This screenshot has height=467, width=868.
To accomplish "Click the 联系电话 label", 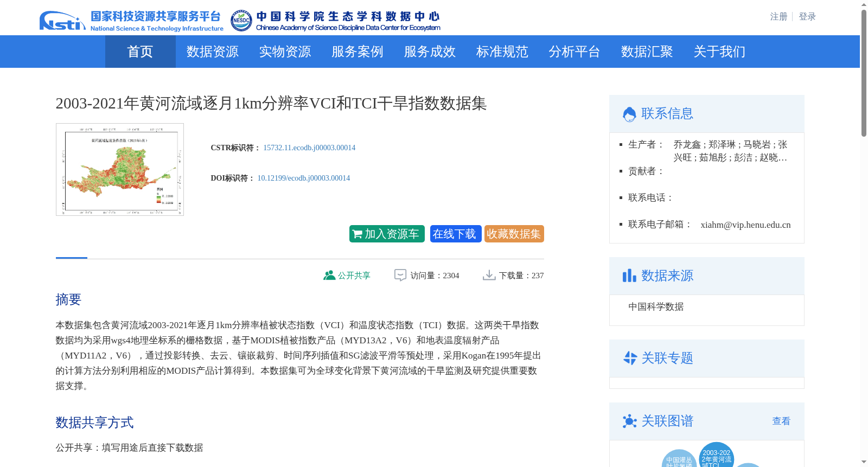I will (x=651, y=197).
